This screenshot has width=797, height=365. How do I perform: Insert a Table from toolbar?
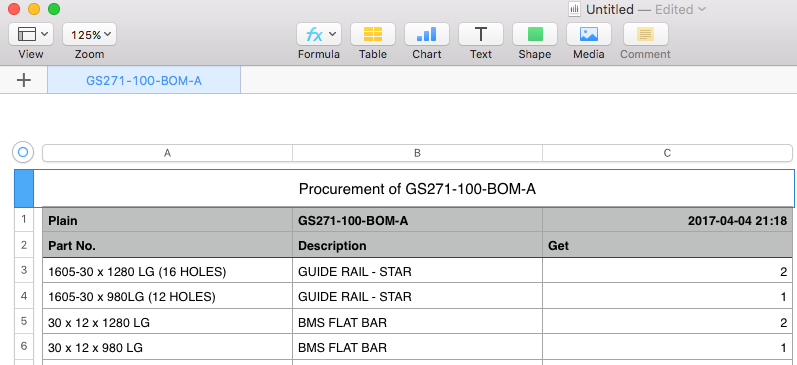(373, 35)
